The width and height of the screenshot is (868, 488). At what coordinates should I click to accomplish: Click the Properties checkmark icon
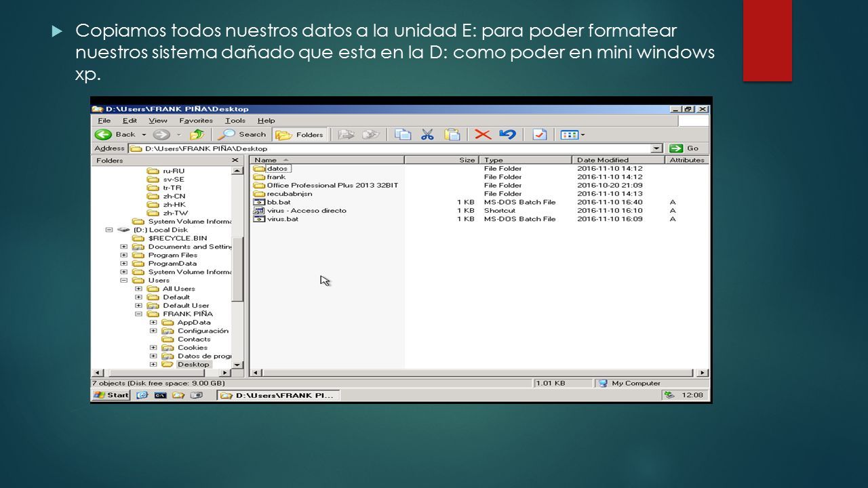540,134
